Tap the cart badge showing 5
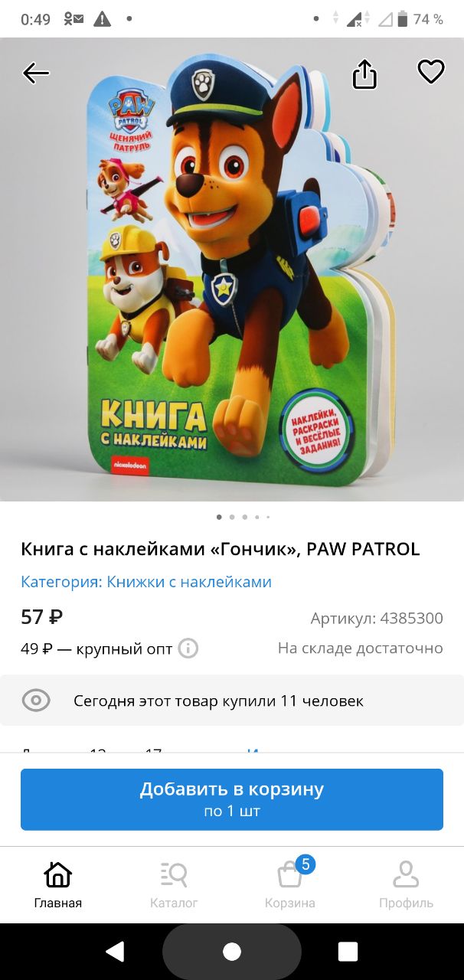Image resolution: width=464 pixels, height=980 pixels. (x=305, y=865)
